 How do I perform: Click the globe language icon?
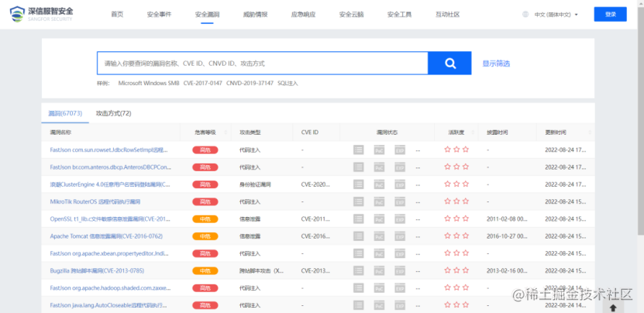tap(525, 15)
